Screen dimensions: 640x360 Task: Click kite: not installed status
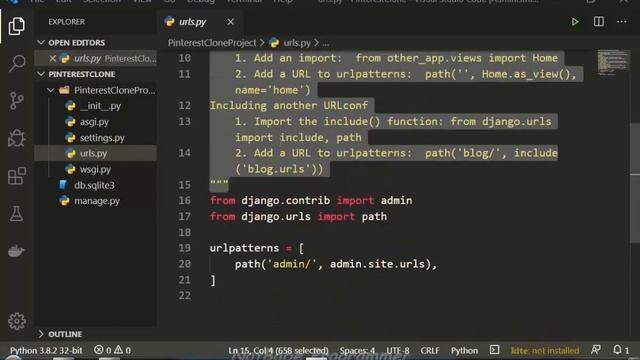pyautogui.click(x=545, y=350)
